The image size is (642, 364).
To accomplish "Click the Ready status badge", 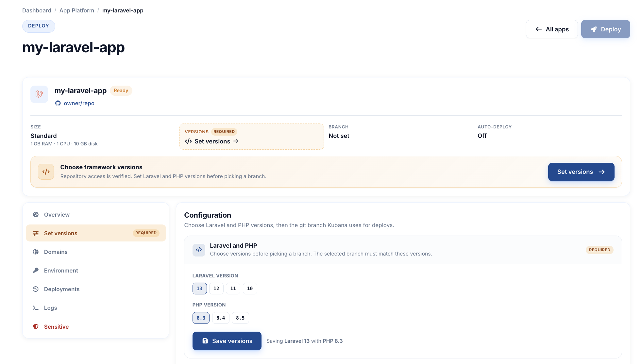I will tap(121, 91).
